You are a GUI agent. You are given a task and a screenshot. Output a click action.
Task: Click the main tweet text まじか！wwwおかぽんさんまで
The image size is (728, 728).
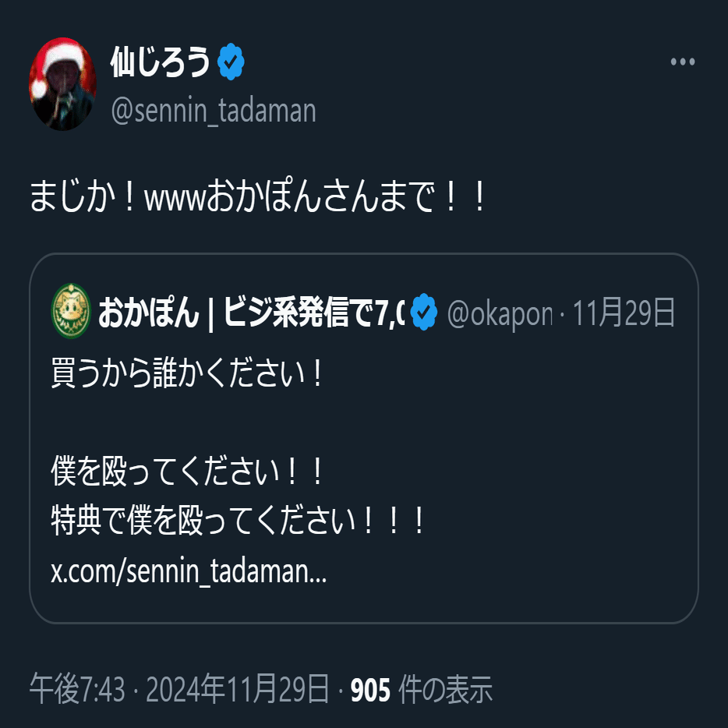tap(258, 196)
